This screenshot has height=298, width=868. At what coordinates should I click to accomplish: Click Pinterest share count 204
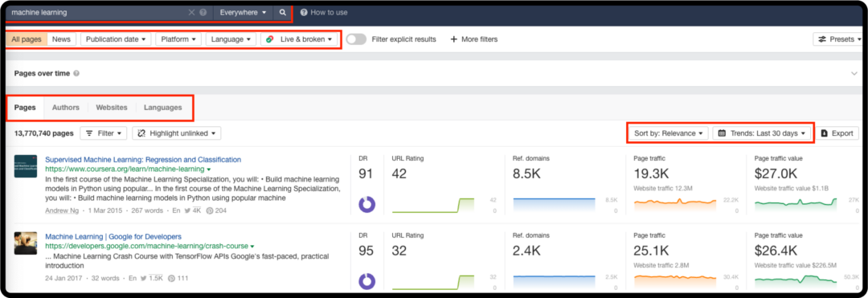(x=216, y=210)
